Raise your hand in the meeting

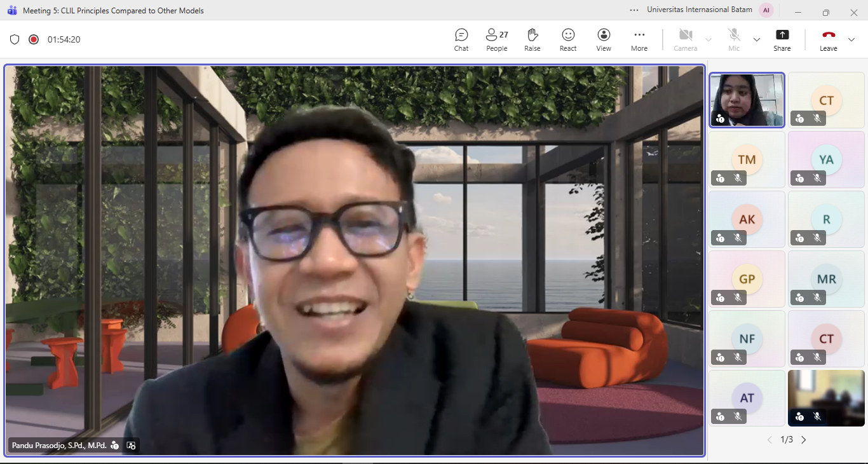tap(532, 39)
